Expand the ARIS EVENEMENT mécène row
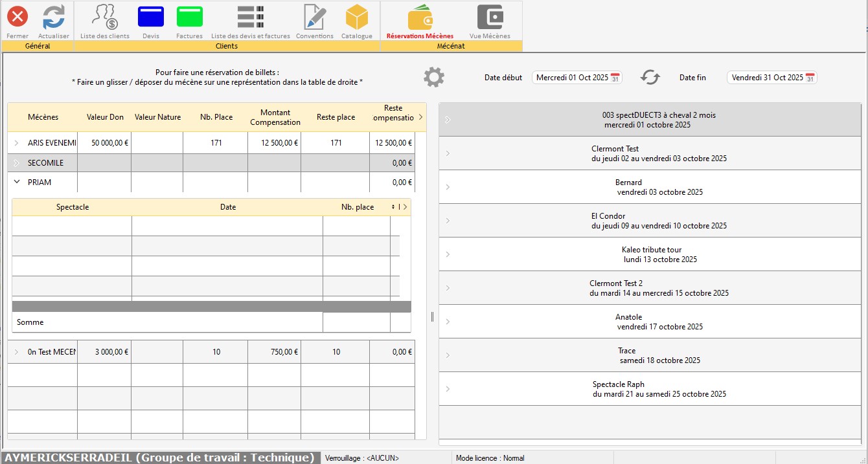The image size is (868, 464). [17, 143]
